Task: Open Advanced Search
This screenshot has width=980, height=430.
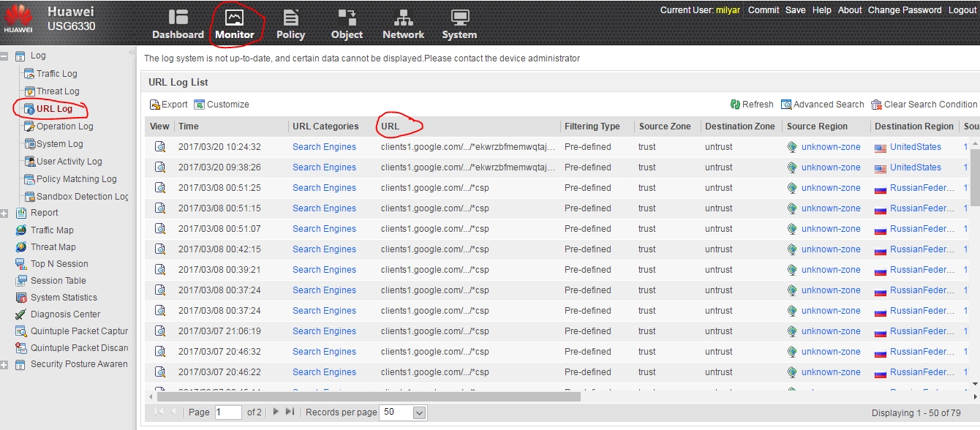Action: click(x=823, y=105)
